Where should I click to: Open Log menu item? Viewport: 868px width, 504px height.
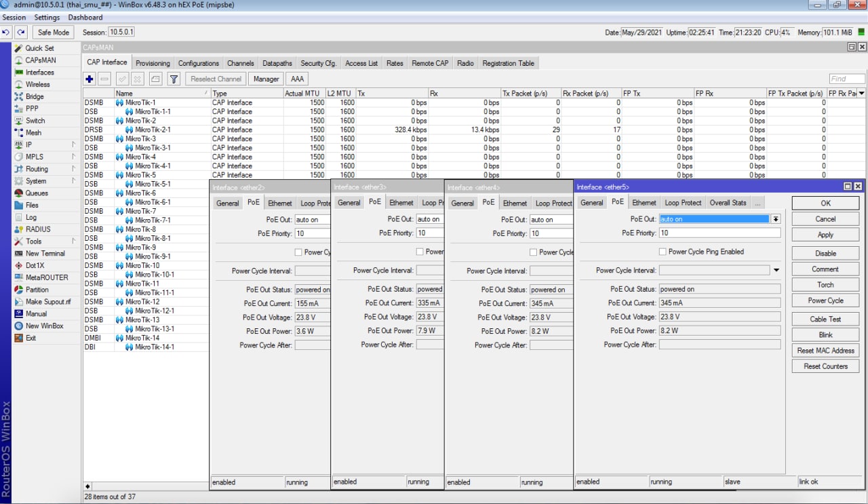(31, 218)
